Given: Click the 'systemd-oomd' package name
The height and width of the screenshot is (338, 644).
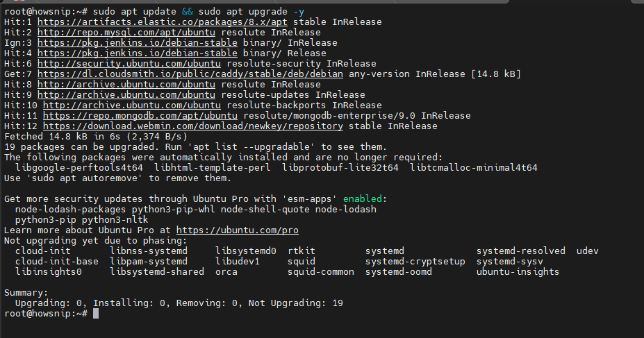Looking at the screenshot, I should pos(399,272).
